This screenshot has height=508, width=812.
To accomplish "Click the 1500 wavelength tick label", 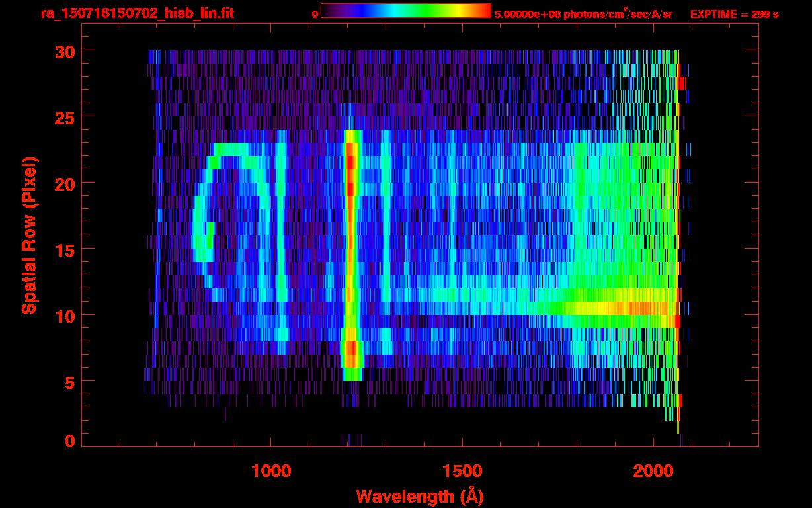I will pyautogui.click(x=462, y=470).
